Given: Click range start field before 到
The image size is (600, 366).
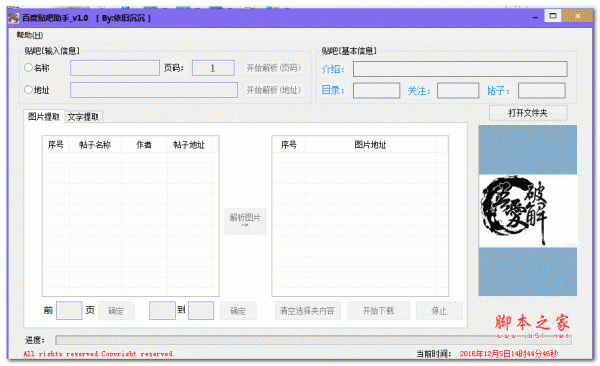Looking at the screenshot, I should (x=162, y=310).
